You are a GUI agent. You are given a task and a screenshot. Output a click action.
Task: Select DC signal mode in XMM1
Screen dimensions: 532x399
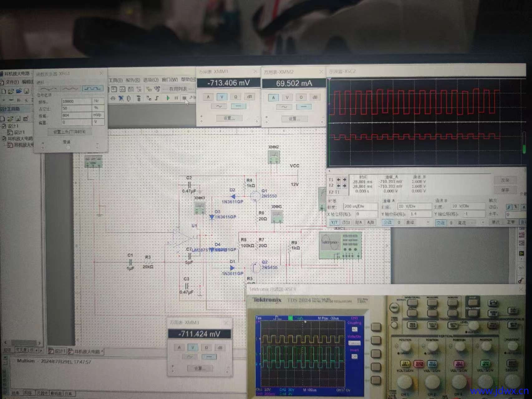click(238, 106)
